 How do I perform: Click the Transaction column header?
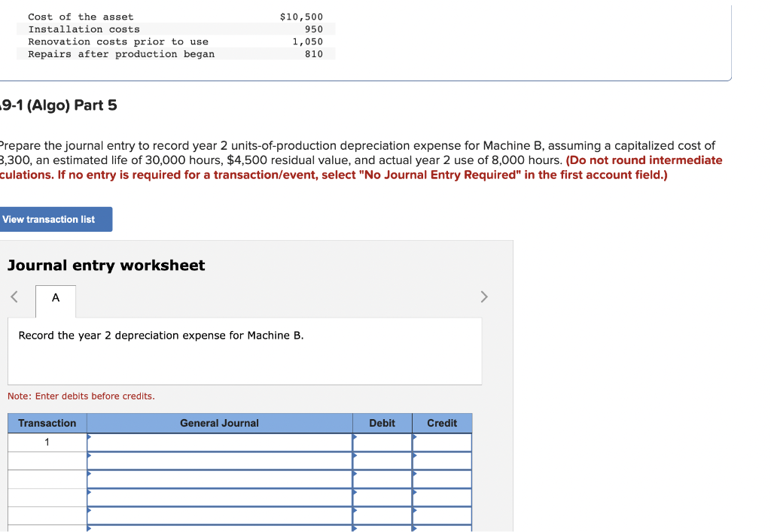pos(47,423)
